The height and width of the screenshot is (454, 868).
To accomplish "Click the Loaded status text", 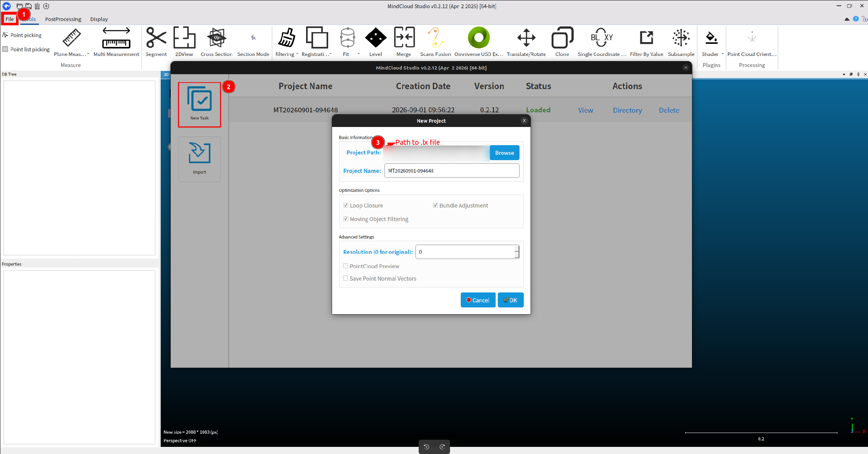I will 538,110.
